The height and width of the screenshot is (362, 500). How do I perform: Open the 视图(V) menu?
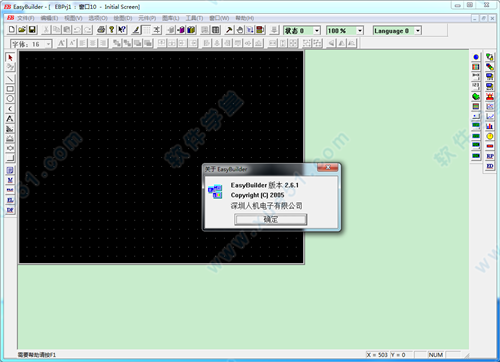point(73,18)
